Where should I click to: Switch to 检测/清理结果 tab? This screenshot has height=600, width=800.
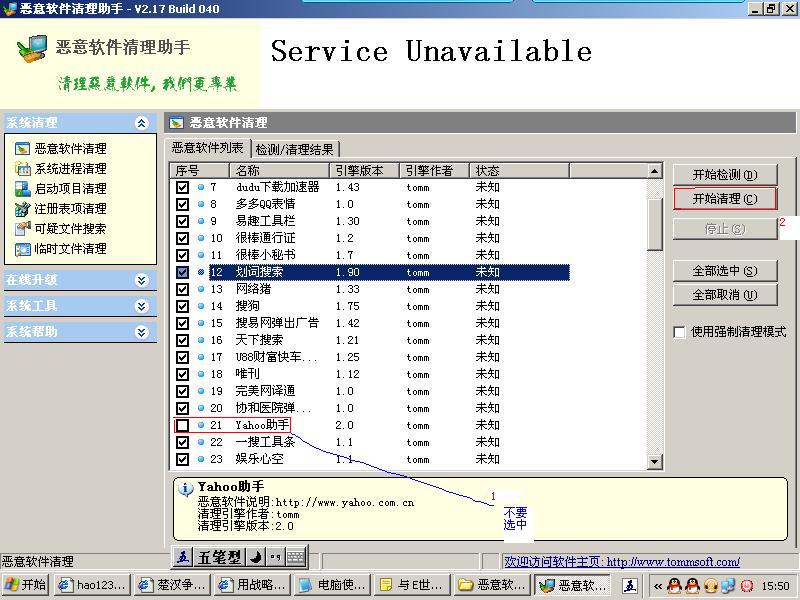tap(294, 149)
